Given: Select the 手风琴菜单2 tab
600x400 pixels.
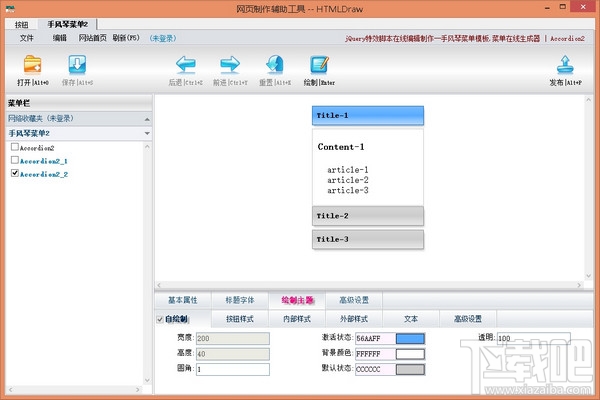Looking at the screenshot, I should pos(67,24).
